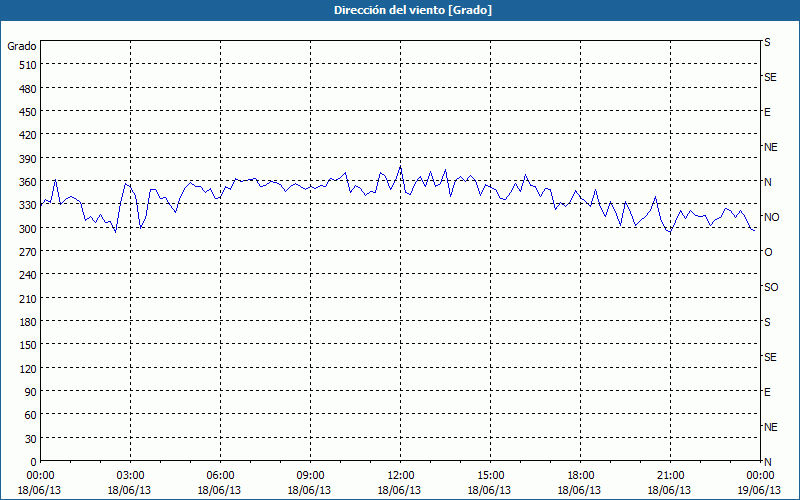This screenshot has width=800, height=500.
Task: Click the 300 degree axis label
Action: 28,229
